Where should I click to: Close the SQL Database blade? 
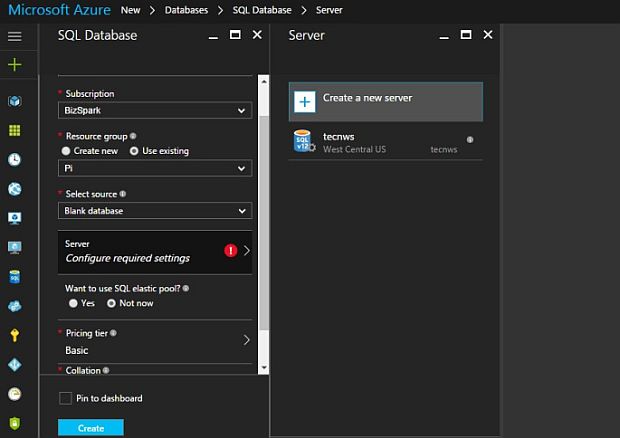coord(257,35)
